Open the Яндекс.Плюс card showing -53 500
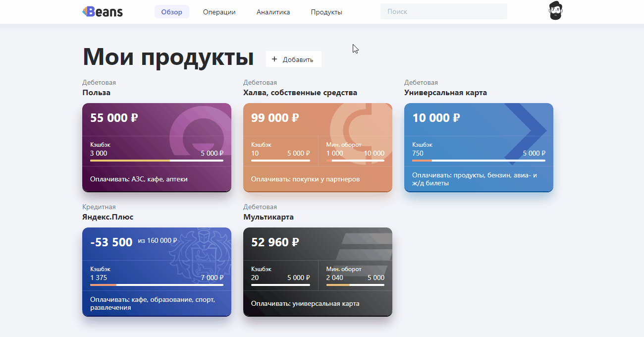The width and height of the screenshot is (644, 337). pyautogui.click(x=157, y=272)
